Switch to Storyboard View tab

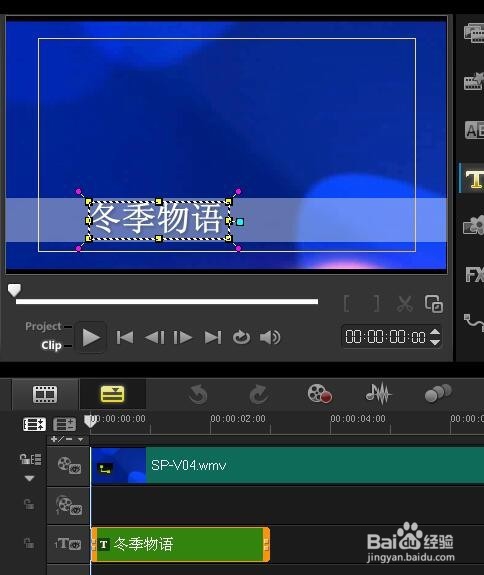(45, 395)
